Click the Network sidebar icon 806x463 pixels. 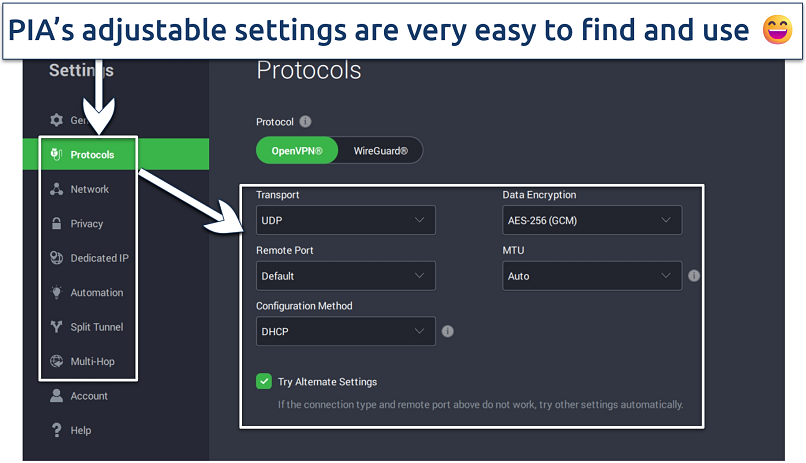(x=56, y=189)
